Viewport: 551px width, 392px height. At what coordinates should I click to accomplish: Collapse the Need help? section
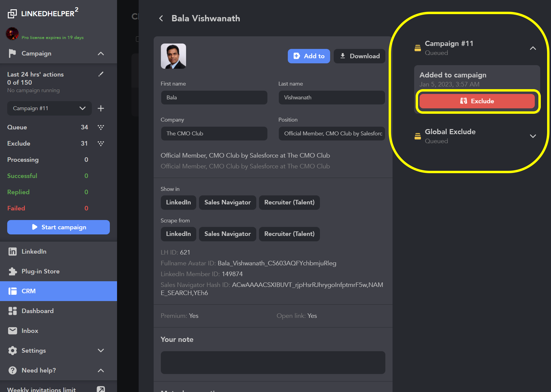click(101, 370)
